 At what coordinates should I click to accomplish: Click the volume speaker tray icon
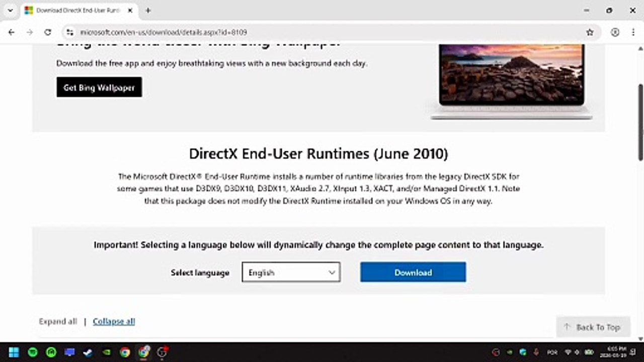coord(577,352)
